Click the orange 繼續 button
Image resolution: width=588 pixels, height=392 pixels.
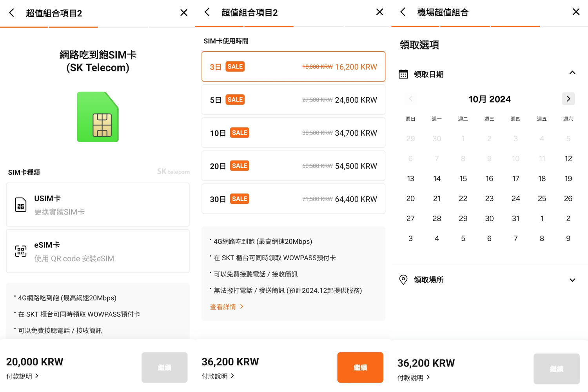click(360, 367)
